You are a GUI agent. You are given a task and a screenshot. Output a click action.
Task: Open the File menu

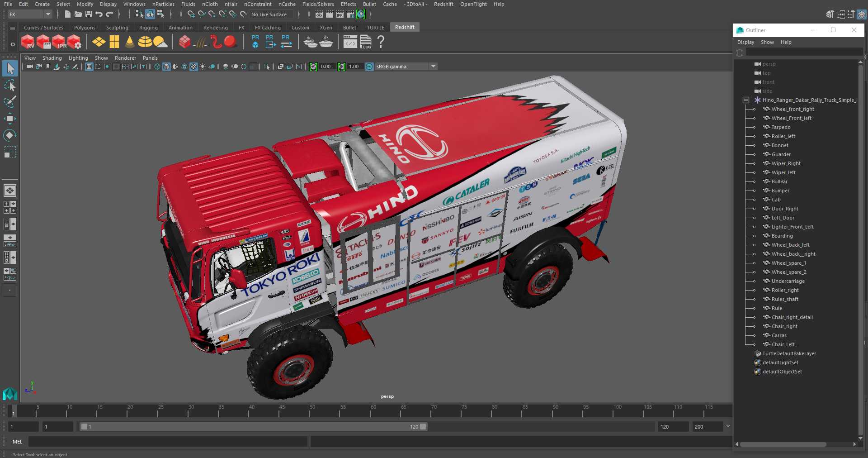(x=8, y=4)
